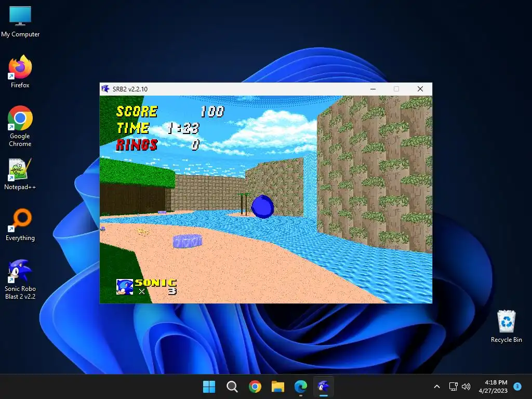Select the Recycle Bin desktop icon
The width and height of the screenshot is (532, 399).
pyautogui.click(x=506, y=326)
